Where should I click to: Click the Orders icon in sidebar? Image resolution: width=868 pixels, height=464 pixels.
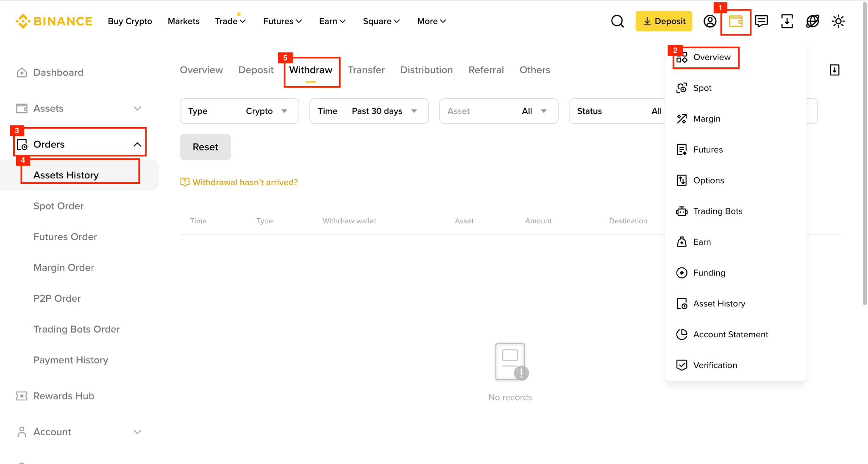tap(22, 144)
